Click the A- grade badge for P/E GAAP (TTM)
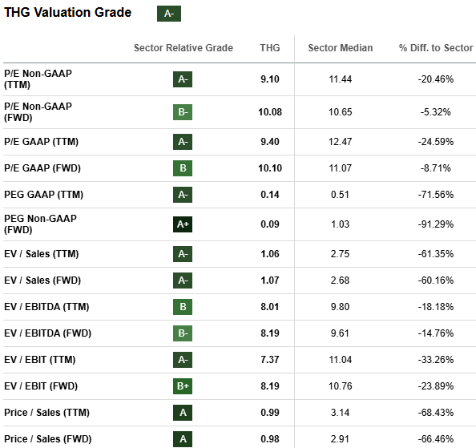 pos(183,142)
